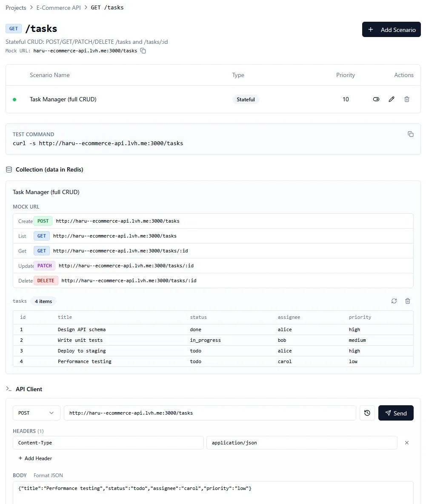Click the Scenario Name column header
The width and height of the screenshot is (426, 504).
click(x=49, y=75)
